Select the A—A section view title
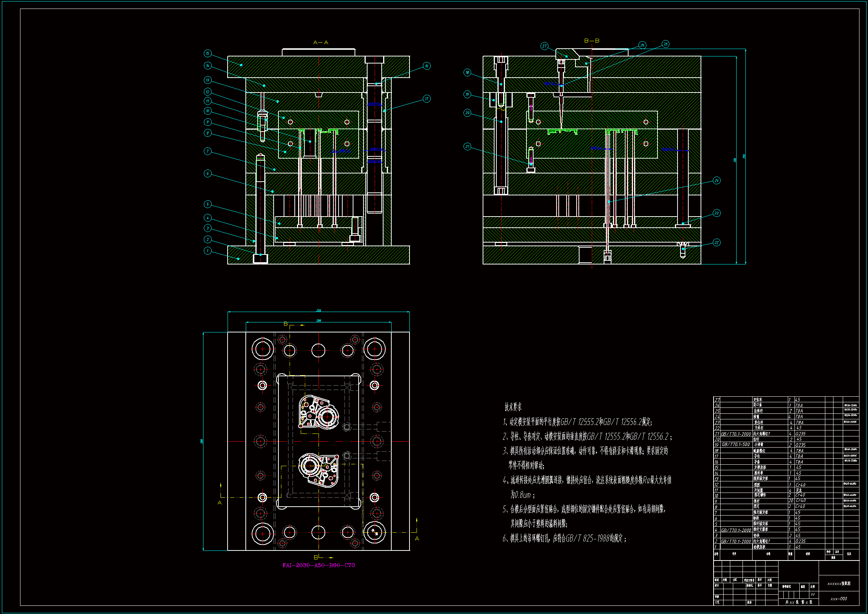The width and height of the screenshot is (868, 614). [321, 42]
